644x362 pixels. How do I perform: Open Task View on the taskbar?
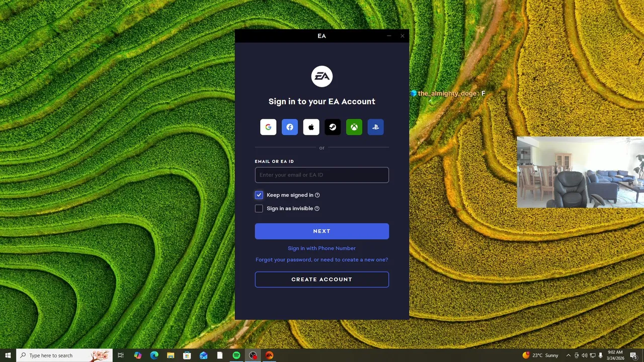(121, 355)
